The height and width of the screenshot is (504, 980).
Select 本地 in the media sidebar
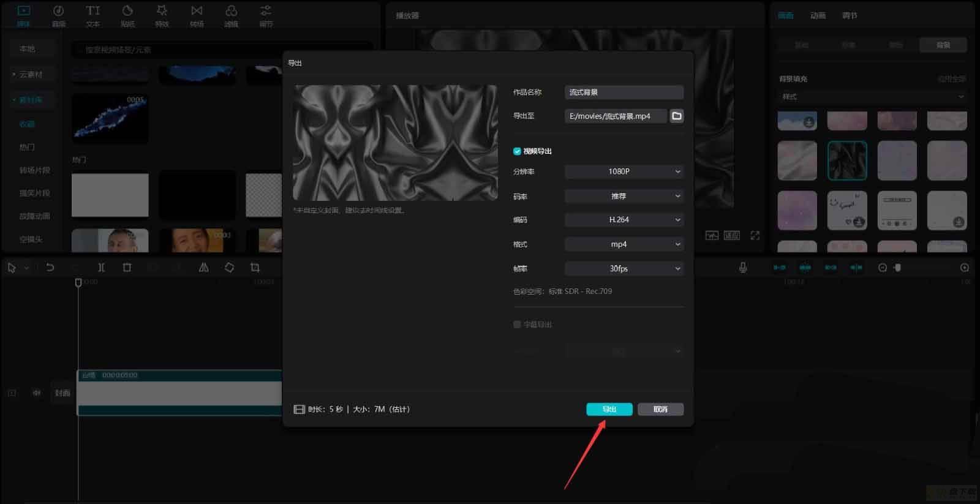[28, 49]
